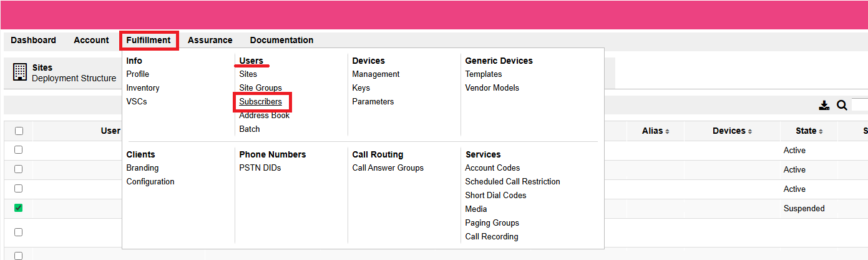868x260 pixels.
Task: Sort by Devices column arrows
Action: click(749, 131)
